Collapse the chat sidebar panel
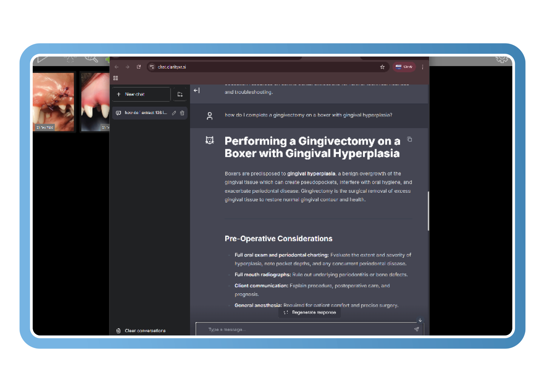 tap(197, 90)
